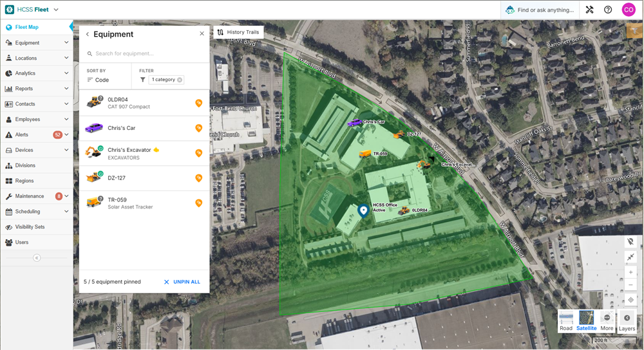The image size is (644, 350).
Task: Open the tools wrench icon in header
Action: pos(589,10)
